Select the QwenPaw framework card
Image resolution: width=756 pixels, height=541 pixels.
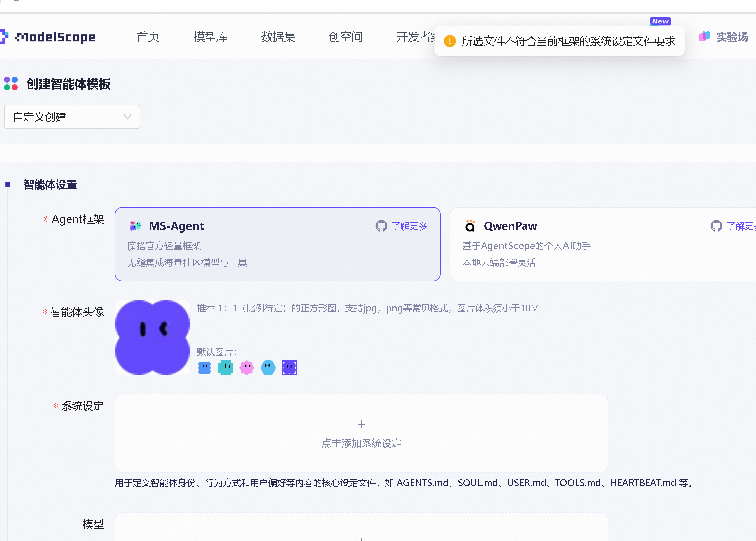coord(603,244)
